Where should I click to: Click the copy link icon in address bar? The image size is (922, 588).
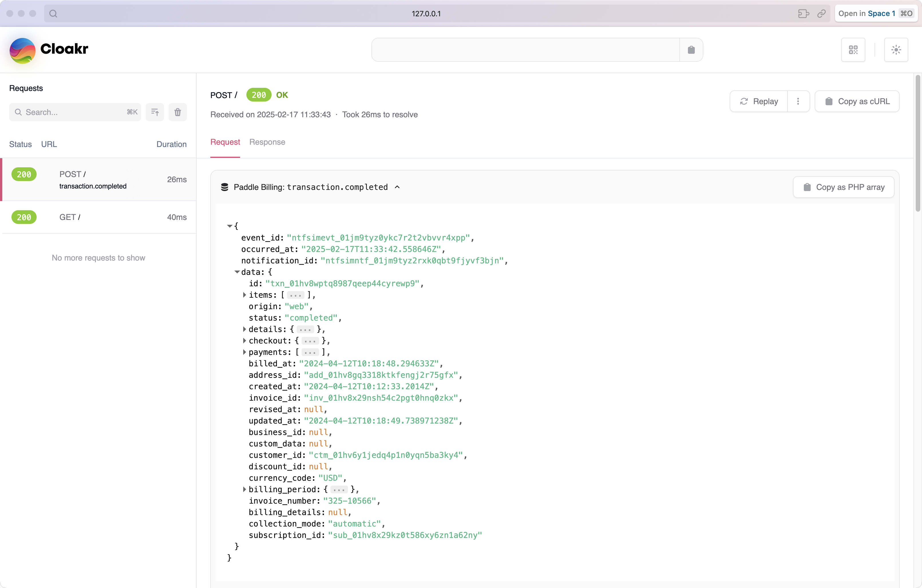[821, 13]
